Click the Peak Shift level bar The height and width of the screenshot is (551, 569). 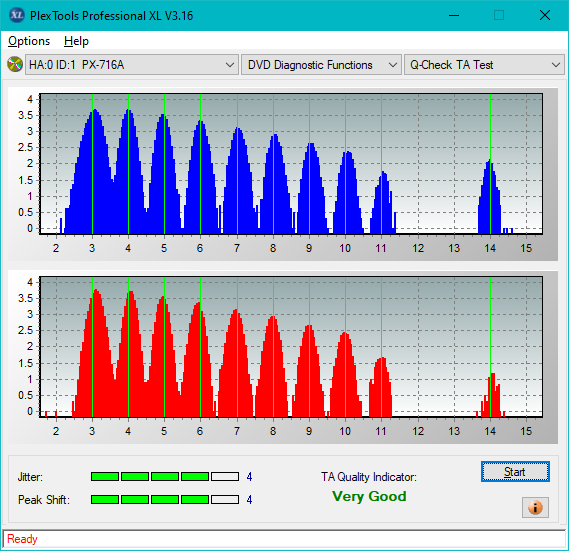click(165, 500)
